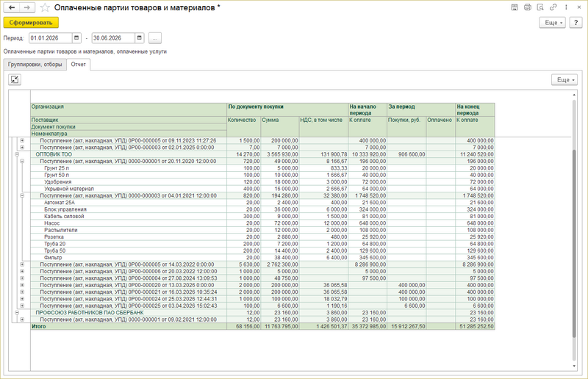Click the Итого total row label
Viewport: 588px width, 379px height.
tap(39, 327)
